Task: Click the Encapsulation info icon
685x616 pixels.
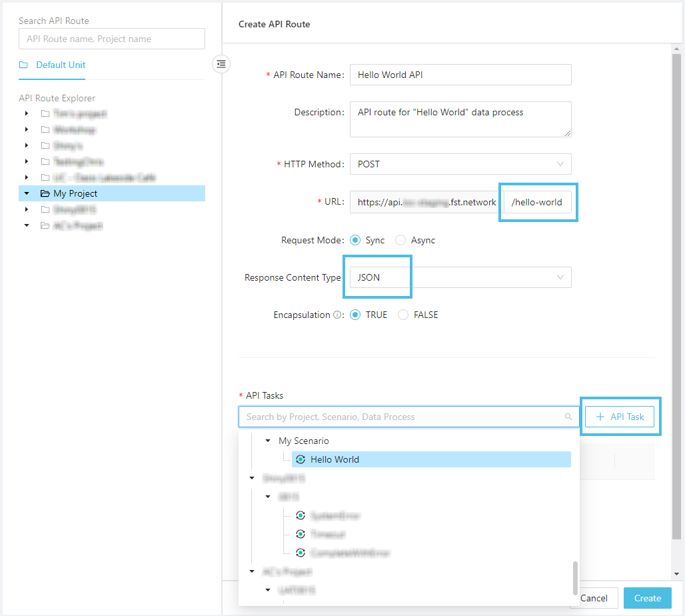Action: click(x=337, y=315)
